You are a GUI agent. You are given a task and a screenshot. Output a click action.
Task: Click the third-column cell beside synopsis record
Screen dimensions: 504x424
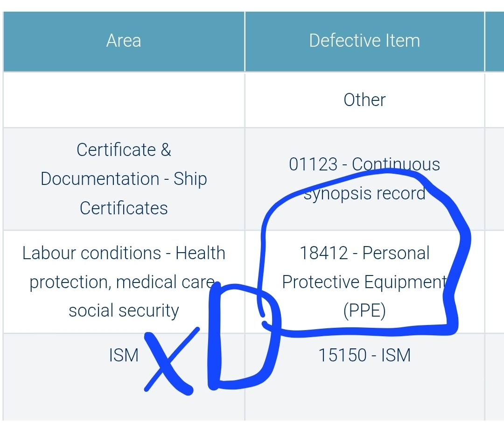[495, 179]
